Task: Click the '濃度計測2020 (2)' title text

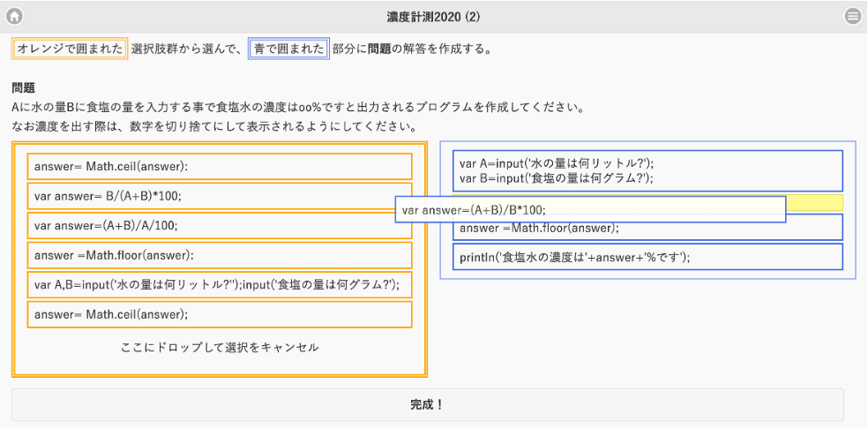Action: (433, 16)
